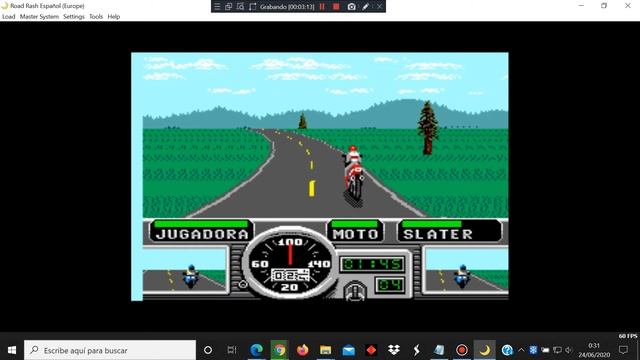The image size is (640, 360).
Task: Click the 04 position counter display
Action: click(x=390, y=285)
